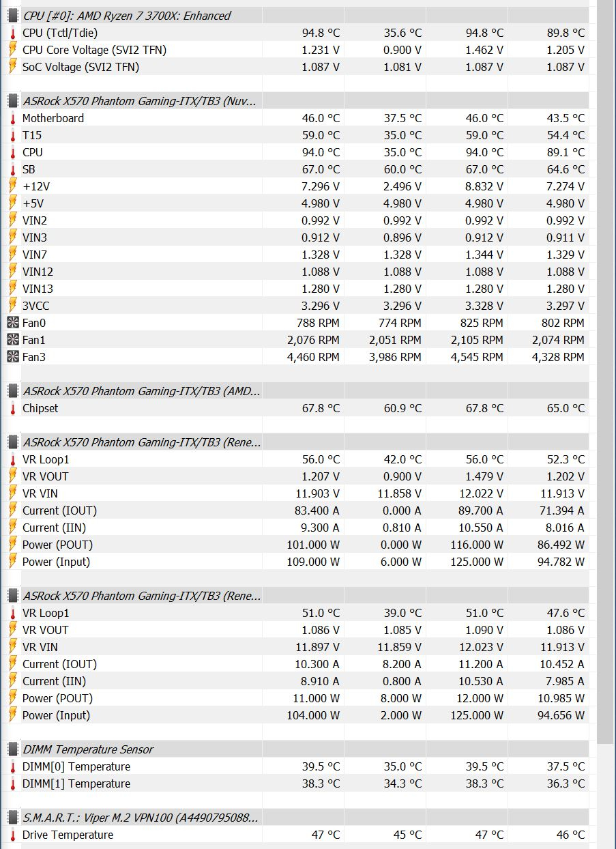616x849 pixels.
Task: Click the '3.328 V' maximum 3VCC value
Action: pos(484,305)
